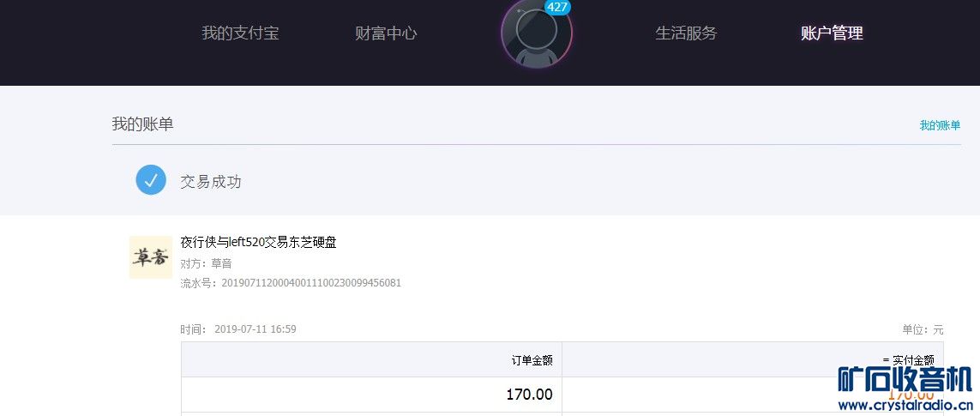Click the 矿石收音机 watermark logo

(x=905, y=380)
